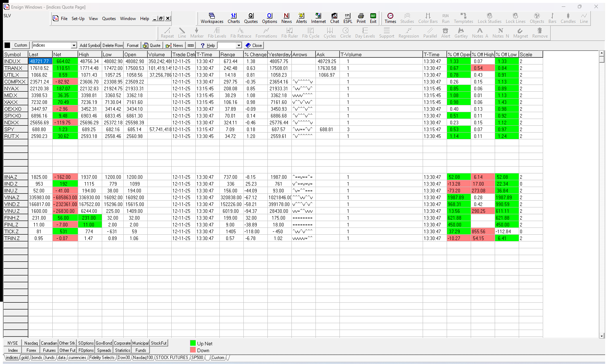Click the Charts toolbar icon

tap(233, 18)
